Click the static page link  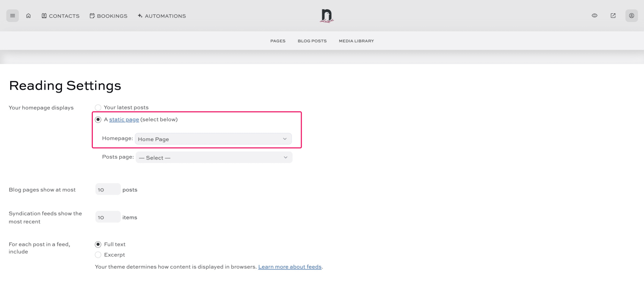point(124,119)
